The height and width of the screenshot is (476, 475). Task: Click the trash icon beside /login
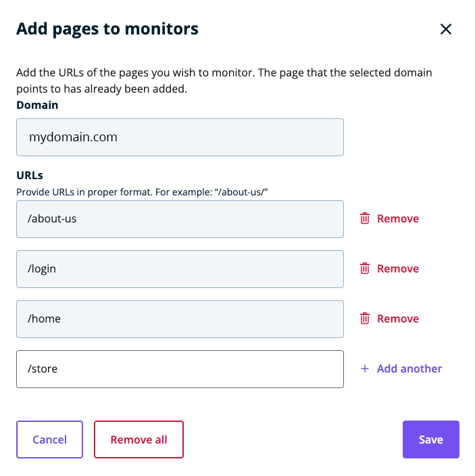(x=365, y=268)
